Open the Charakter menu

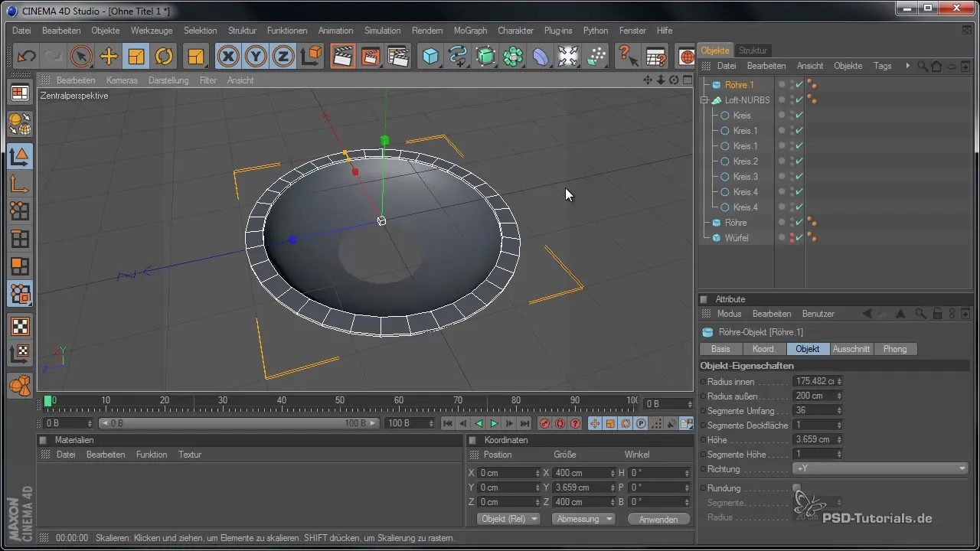pyautogui.click(x=515, y=31)
